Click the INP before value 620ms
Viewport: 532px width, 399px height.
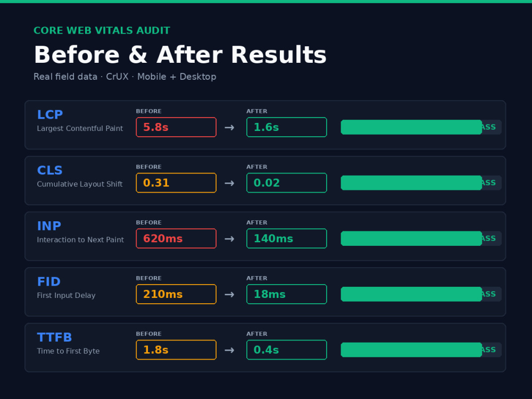tap(176, 238)
